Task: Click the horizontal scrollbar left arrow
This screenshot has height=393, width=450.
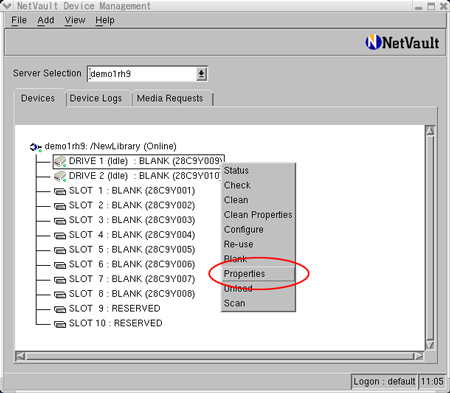Action: 20,356
